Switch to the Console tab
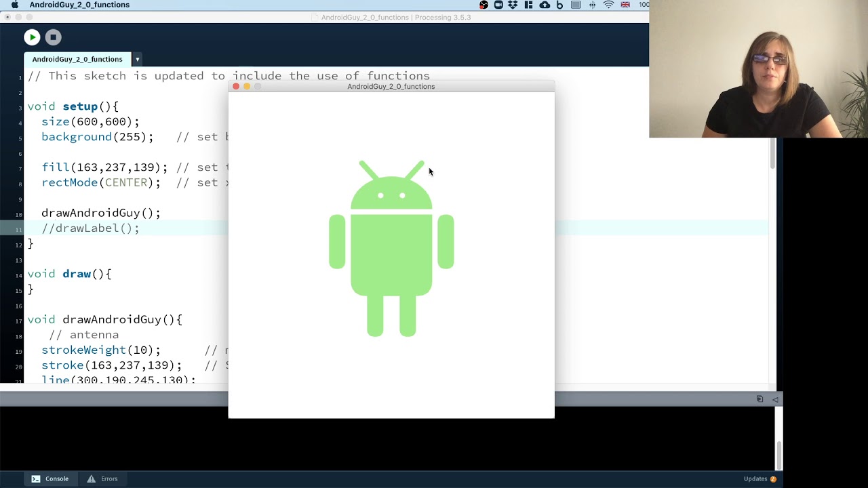868x488 pixels. click(50, 479)
